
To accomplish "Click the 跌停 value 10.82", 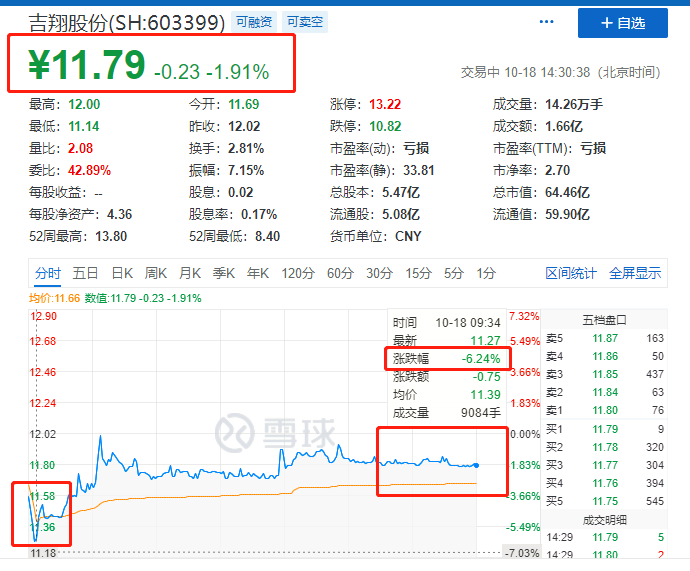I will click(385, 126).
